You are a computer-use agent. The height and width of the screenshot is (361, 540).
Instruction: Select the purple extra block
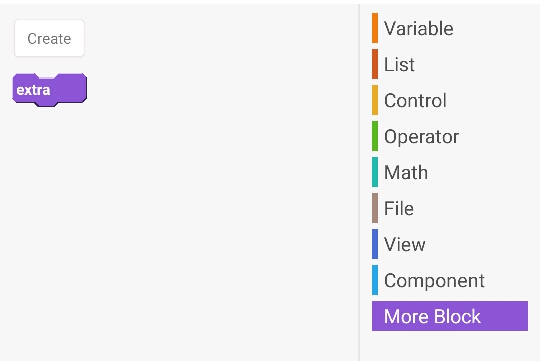[50, 90]
